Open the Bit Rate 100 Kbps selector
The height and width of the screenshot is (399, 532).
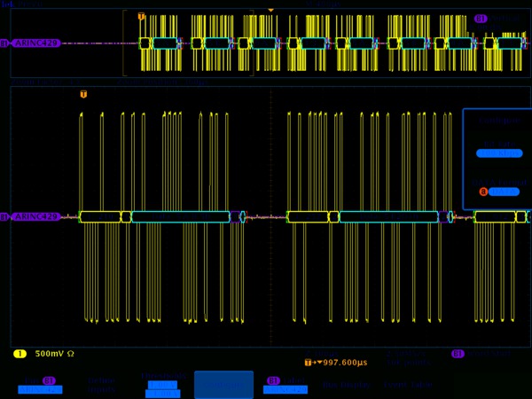point(498,153)
